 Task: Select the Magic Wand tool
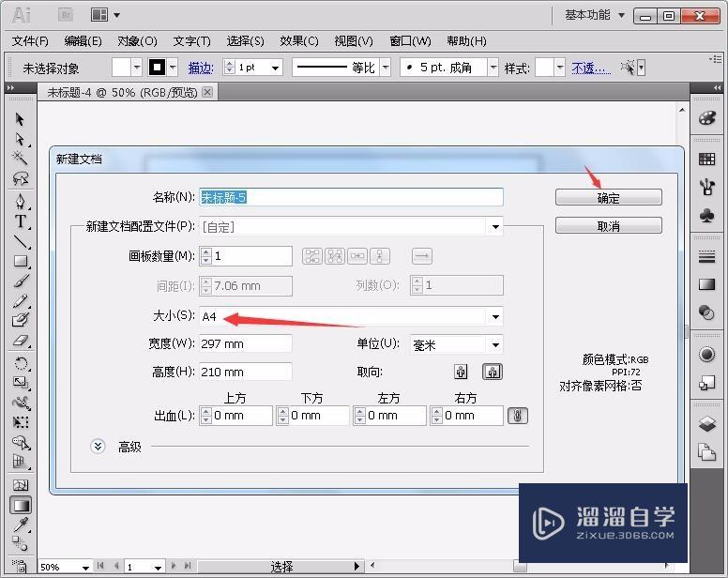[20, 159]
